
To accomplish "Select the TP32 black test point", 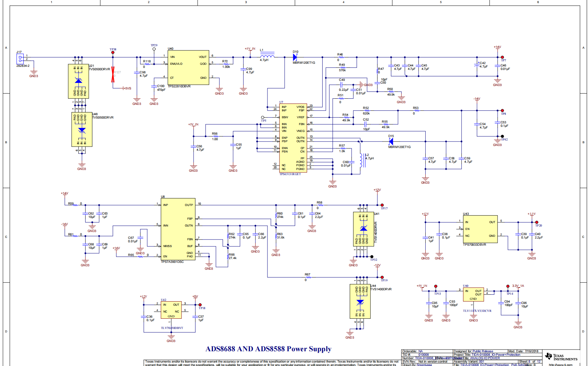I will tap(372, 257).
